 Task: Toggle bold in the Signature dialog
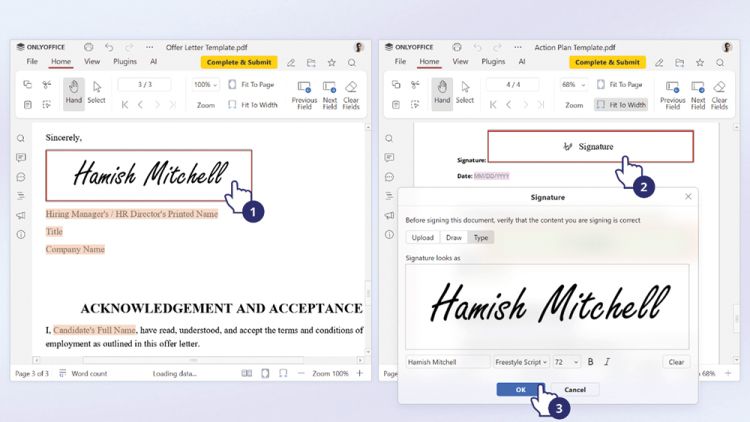click(590, 362)
